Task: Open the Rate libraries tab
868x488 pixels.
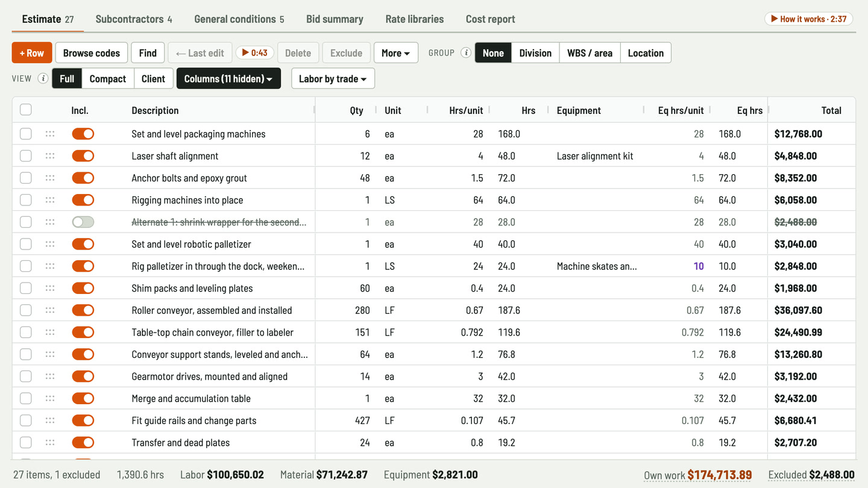Action: click(x=415, y=19)
